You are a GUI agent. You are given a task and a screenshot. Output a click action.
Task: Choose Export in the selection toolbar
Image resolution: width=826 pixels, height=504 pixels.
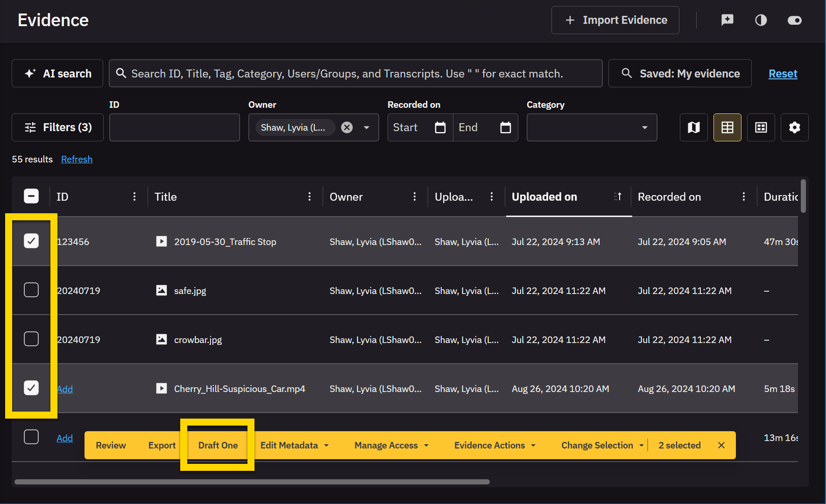click(162, 445)
